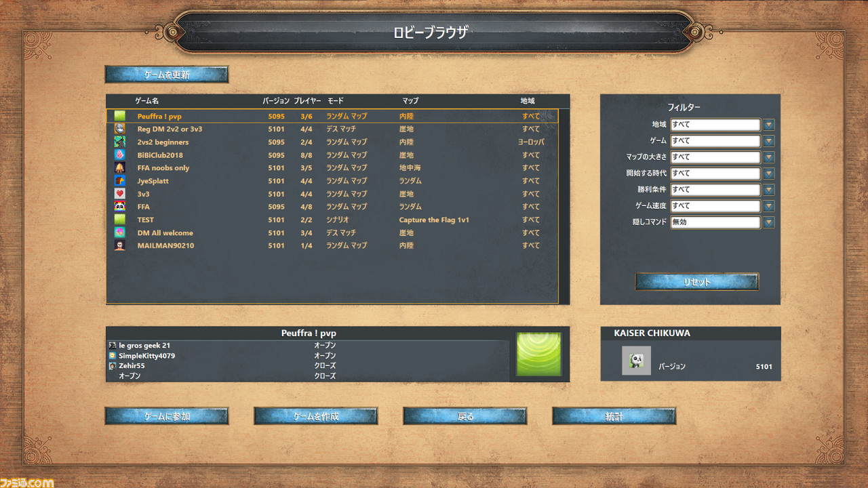Sort by ゲーム名 column header

pos(147,101)
